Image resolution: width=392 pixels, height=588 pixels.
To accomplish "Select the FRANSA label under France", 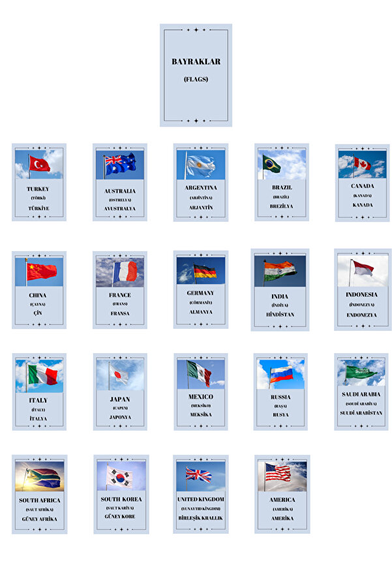I will point(120,314).
